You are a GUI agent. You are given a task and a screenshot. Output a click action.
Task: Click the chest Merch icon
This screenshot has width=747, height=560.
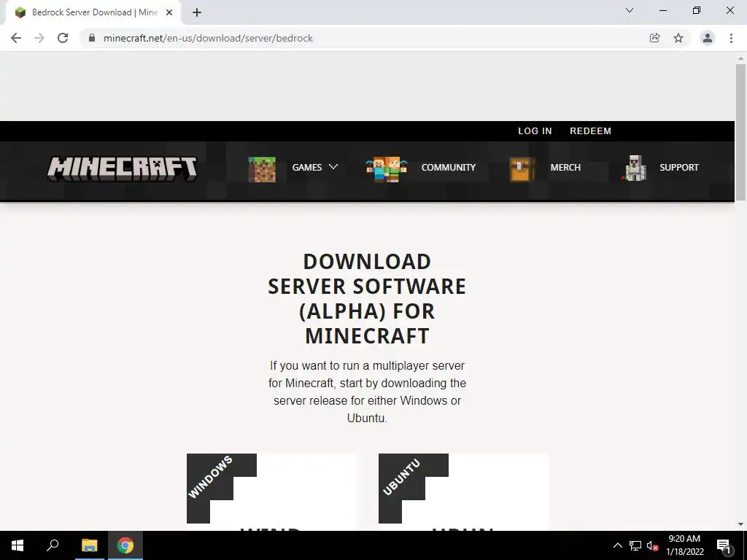(522, 169)
